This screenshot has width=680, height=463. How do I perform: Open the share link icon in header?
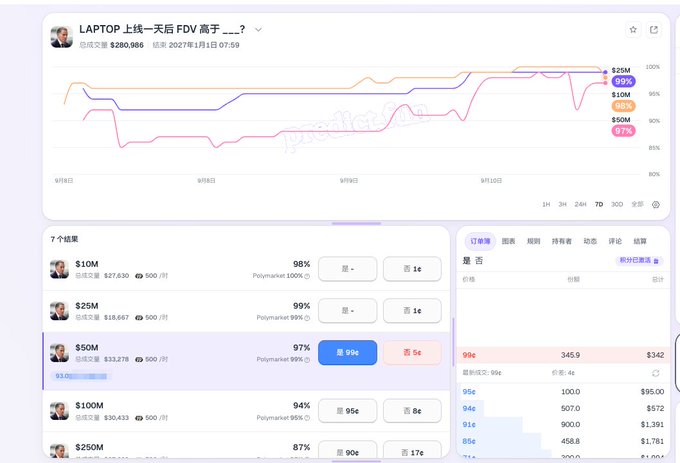(x=654, y=29)
